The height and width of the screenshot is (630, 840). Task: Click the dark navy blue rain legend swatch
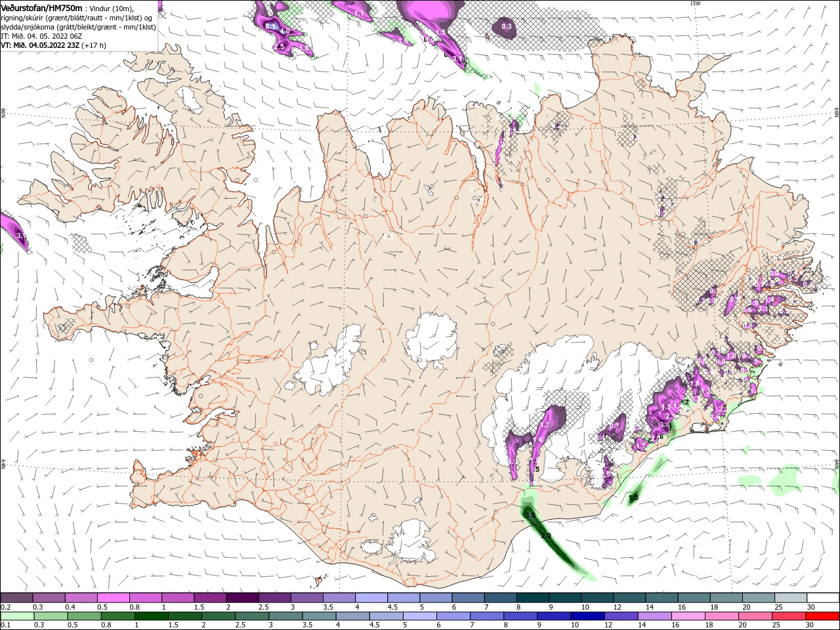pyautogui.click(x=586, y=616)
